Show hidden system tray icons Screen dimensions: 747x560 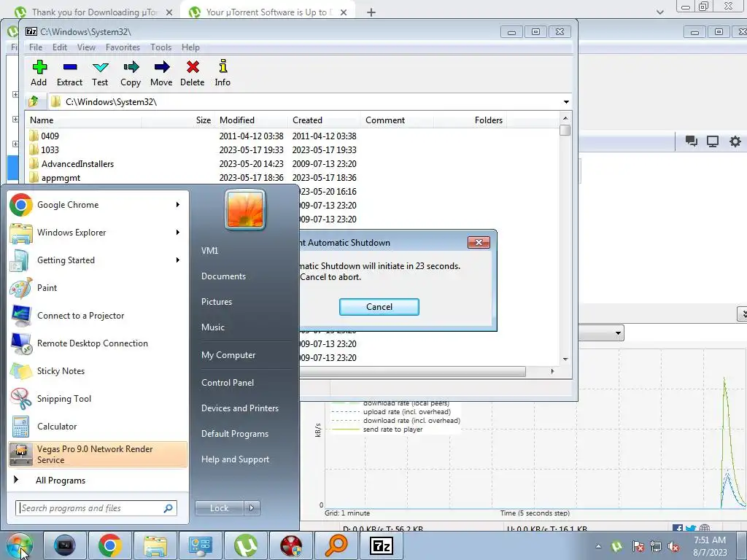tap(598, 546)
